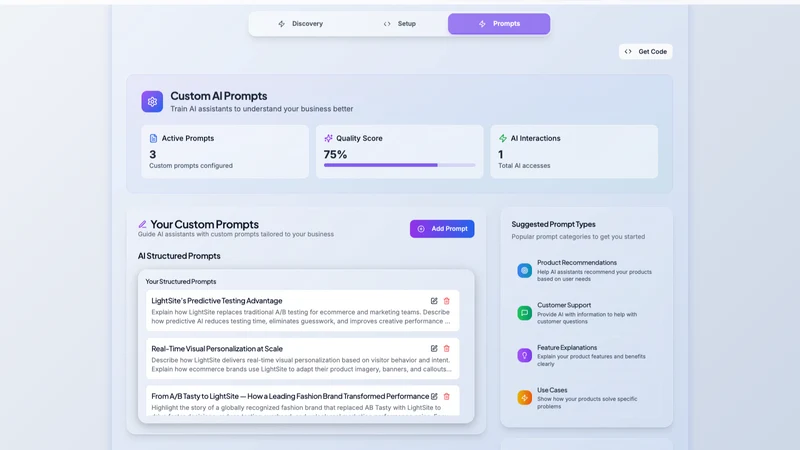The height and width of the screenshot is (450, 800).
Task: Click the Your Structured Prompts label
Action: click(x=181, y=282)
